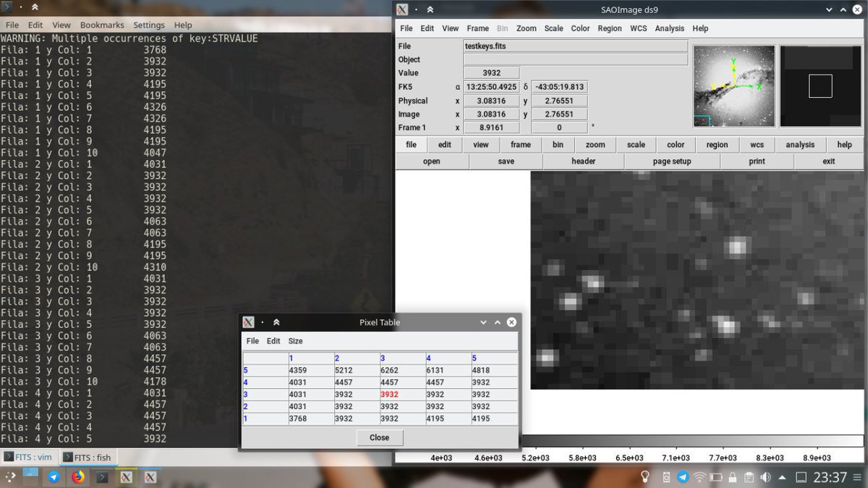Click the 'help' button in ds9 buttonbar
868x488 pixels.
pos(845,145)
